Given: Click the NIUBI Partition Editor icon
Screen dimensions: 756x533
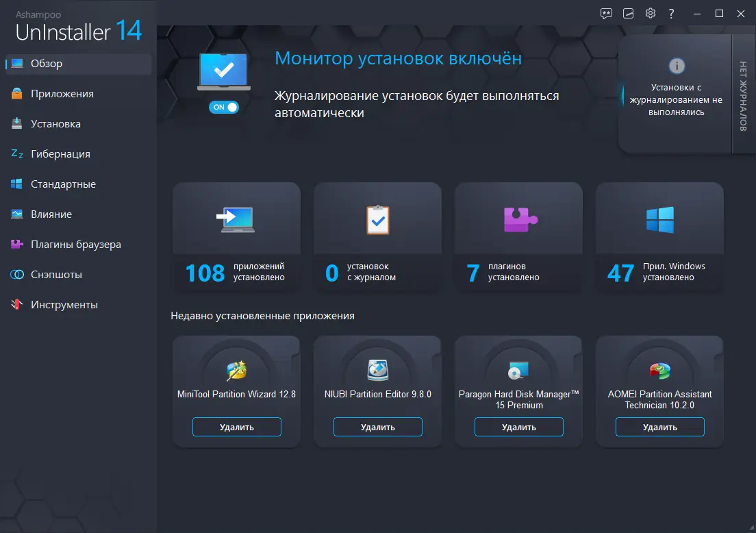Looking at the screenshot, I should (377, 371).
